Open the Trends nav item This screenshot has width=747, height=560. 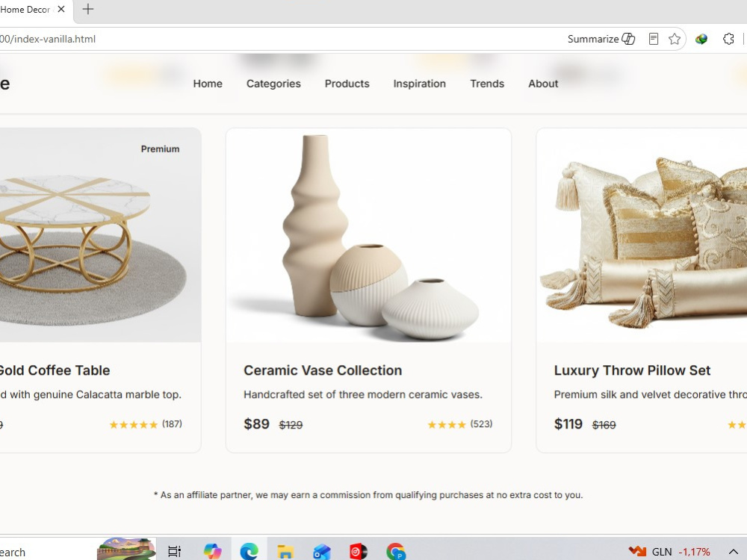click(487, 84)
